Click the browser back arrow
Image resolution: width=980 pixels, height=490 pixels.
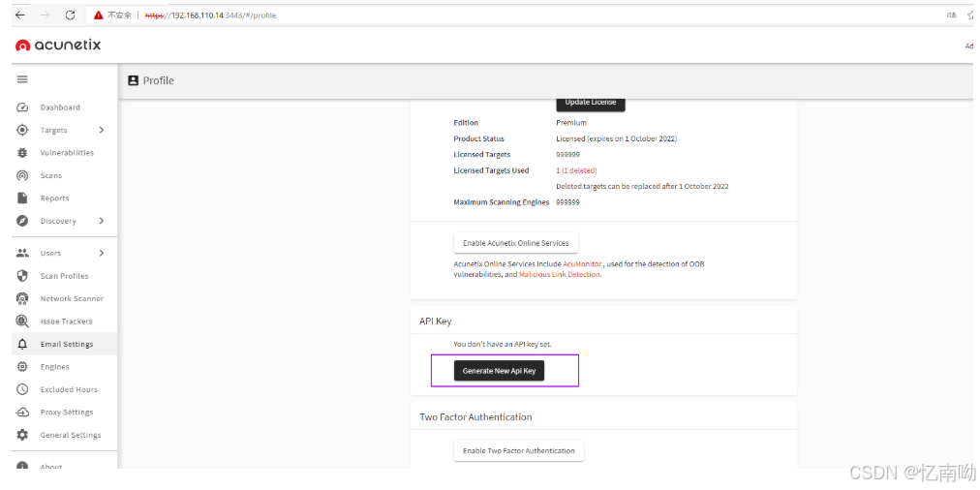point(20,15)
